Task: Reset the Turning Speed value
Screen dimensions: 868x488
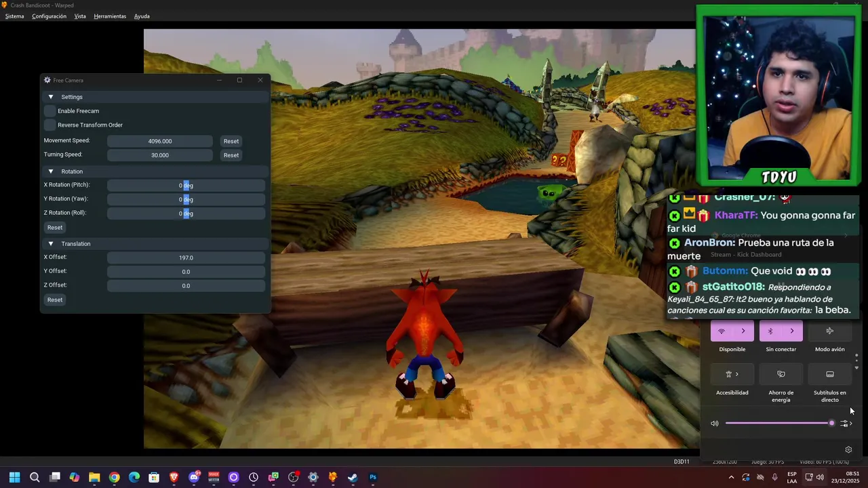Action: (x=231, y=155)
